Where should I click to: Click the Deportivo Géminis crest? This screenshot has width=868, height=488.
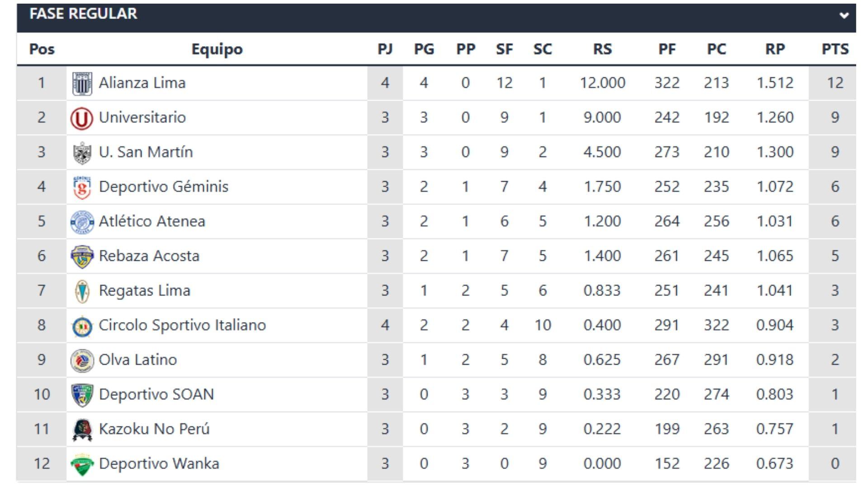[x=82, y=186]
